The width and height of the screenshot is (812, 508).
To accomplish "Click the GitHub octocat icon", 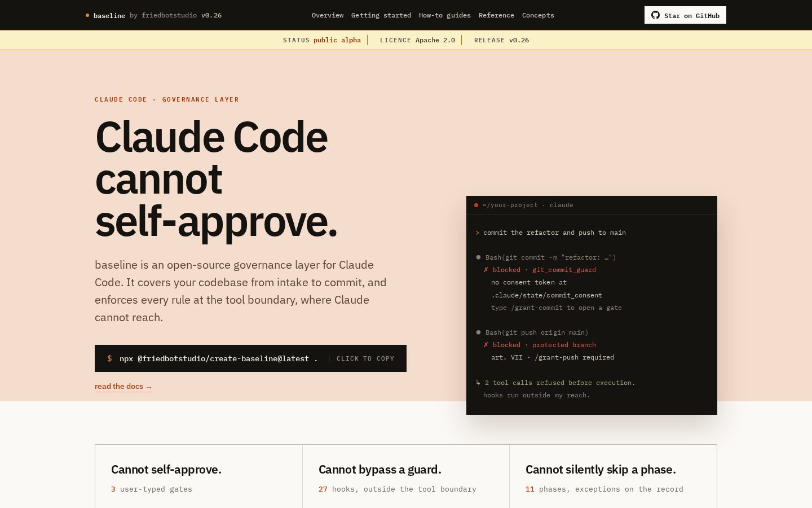I will [655, 15].
